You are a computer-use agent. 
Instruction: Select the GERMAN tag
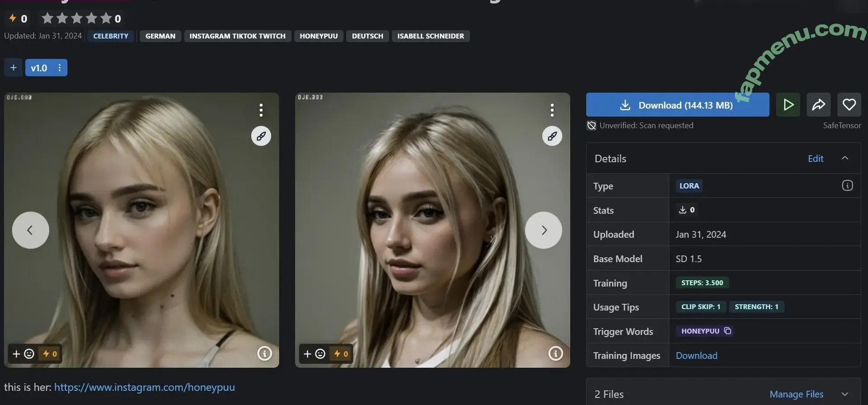tap(160, 36)
